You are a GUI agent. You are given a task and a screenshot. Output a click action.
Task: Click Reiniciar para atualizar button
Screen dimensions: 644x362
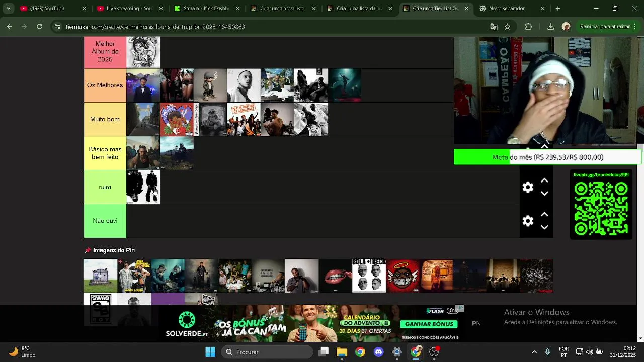tap(605, 27)
